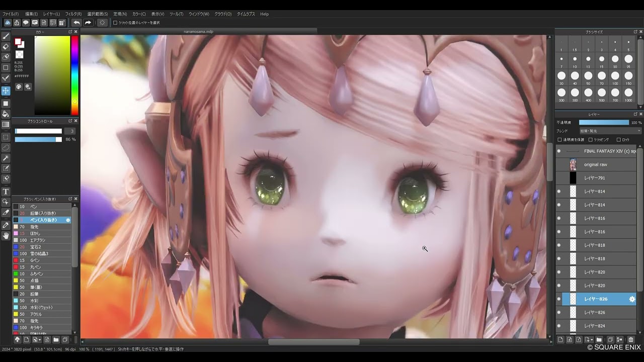The width and height of the screenshot is (644, 362).
Task: Open the ファイル(F) menu
Action: pyautogui.click(x=11, y=14)
